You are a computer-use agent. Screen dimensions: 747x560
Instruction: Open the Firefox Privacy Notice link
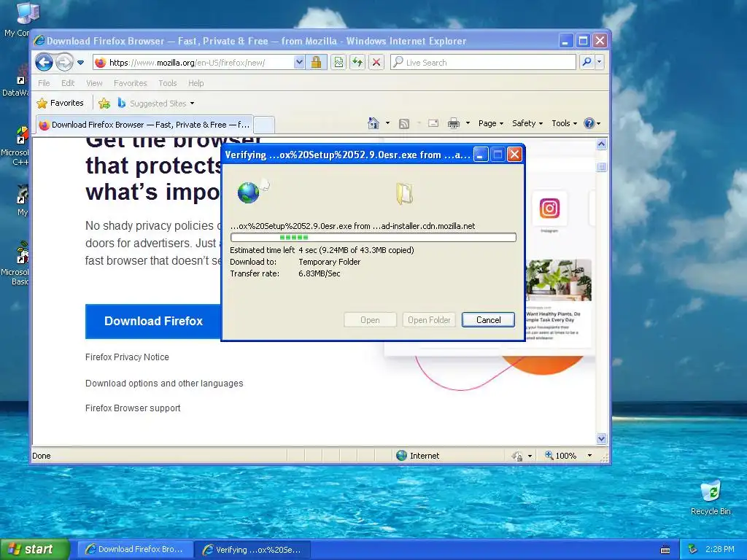127,357
